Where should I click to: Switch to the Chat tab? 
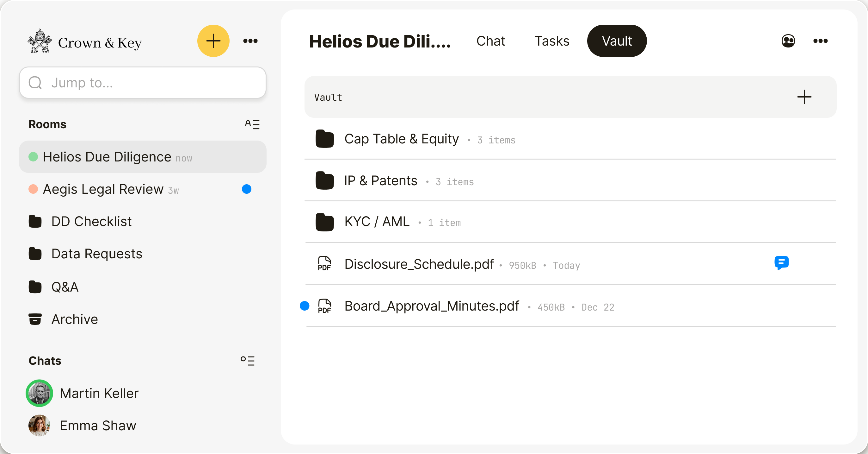pos(490,41)
